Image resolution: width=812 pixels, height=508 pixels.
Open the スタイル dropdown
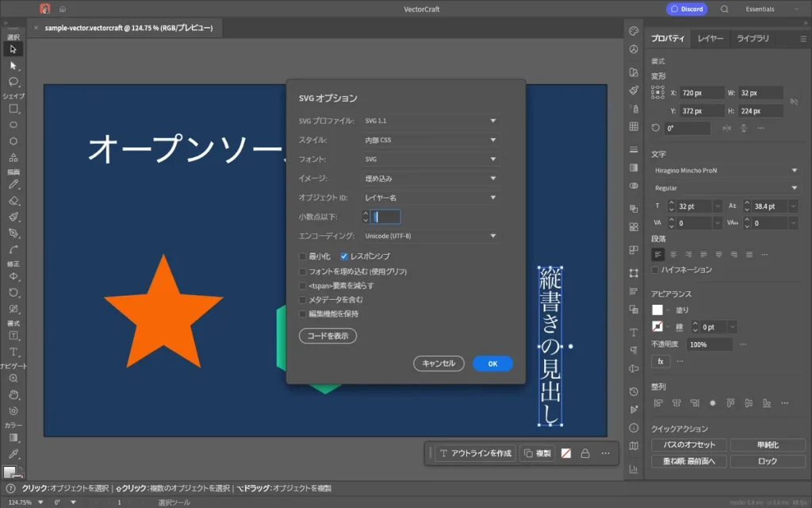point(431,140)
